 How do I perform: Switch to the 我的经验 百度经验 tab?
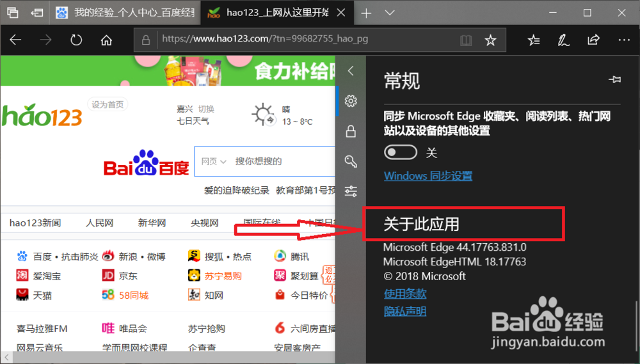click(125, 13)
